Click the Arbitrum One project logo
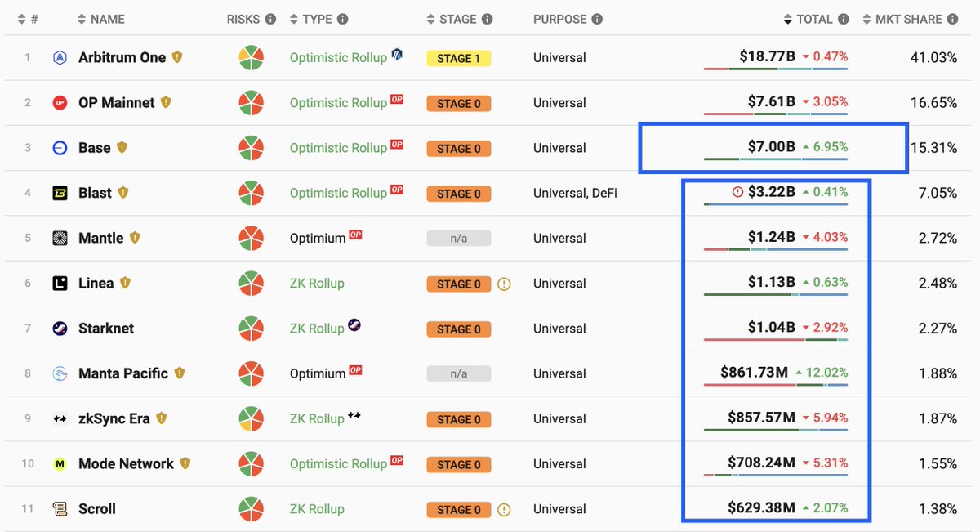Screen dimensions: 980x532 click(x=60, y=58)
